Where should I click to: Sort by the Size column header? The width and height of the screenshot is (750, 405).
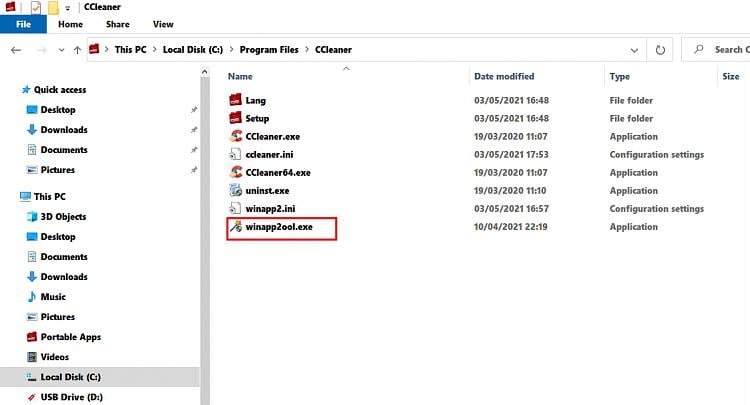pyautogui.click(x=731, y=77)
